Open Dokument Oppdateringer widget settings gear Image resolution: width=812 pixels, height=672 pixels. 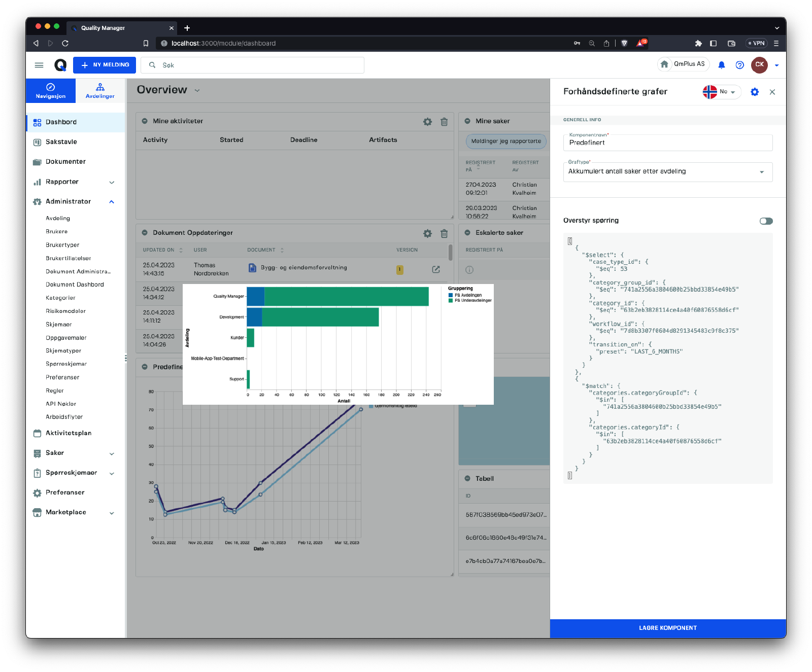coord(427,233)
